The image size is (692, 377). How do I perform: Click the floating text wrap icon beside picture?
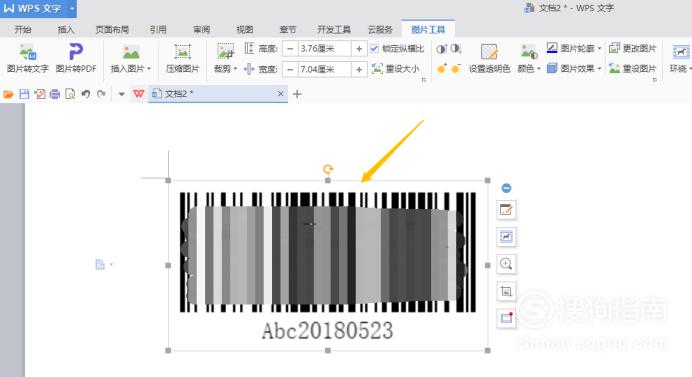[506, 237]
